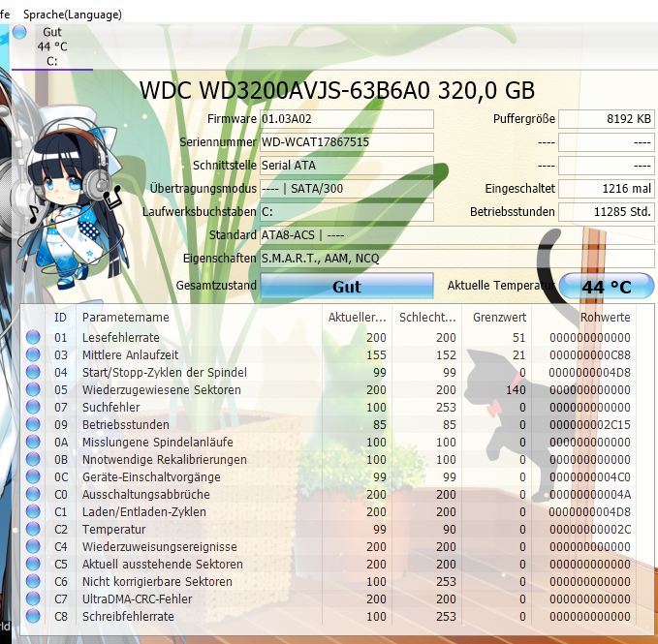This screenshot has height=644, width=658.
Task: Click the Puffergröße value 8192 KB
Action: click(x=607, y=119)
